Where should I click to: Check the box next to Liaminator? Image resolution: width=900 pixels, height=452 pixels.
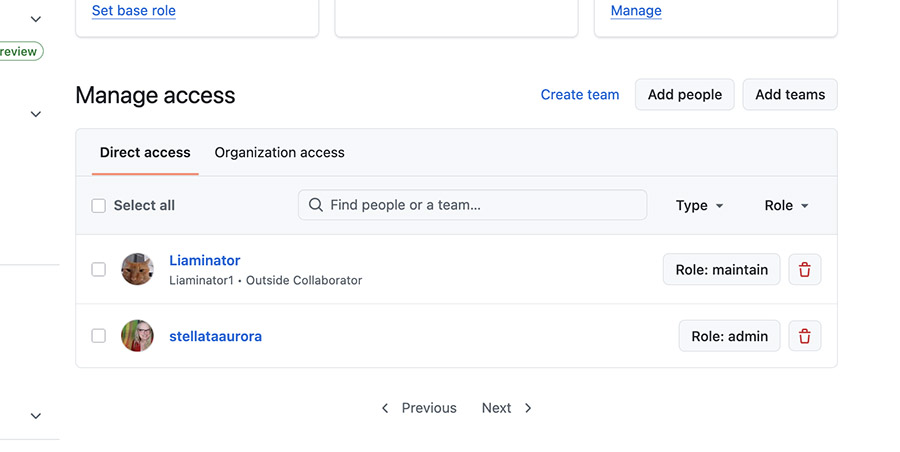coord(98,269)
